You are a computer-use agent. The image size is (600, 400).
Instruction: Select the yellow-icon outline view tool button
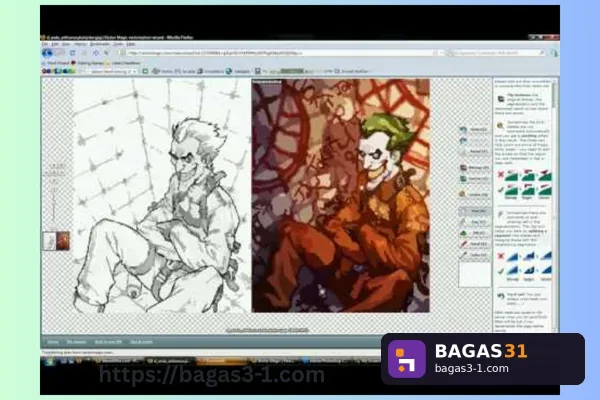[474, 194]
